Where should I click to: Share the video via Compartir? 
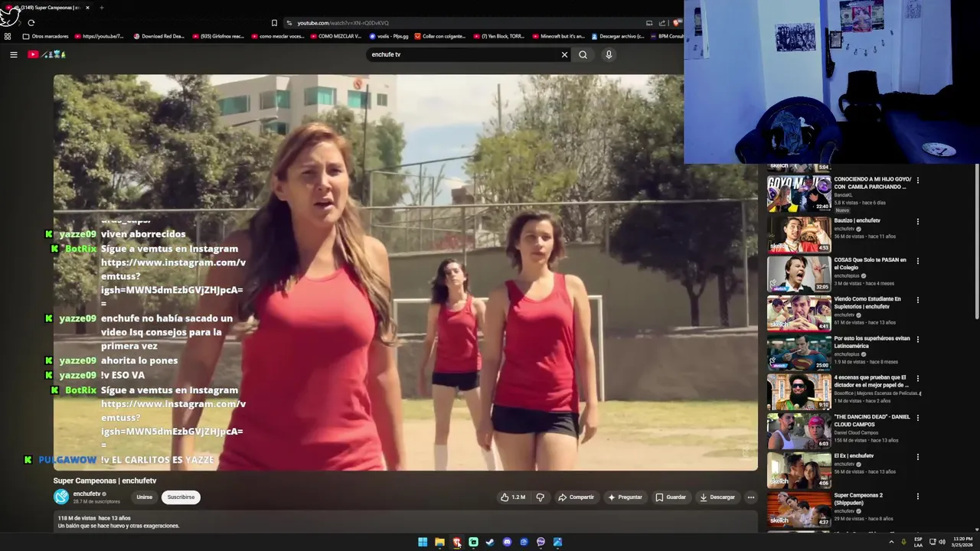(x=577, y=497)
